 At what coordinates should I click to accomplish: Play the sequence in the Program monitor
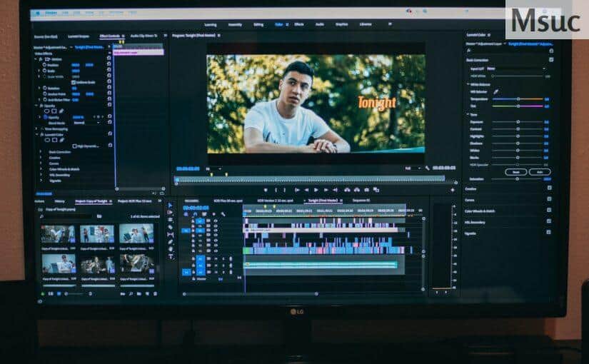(316, 190)
